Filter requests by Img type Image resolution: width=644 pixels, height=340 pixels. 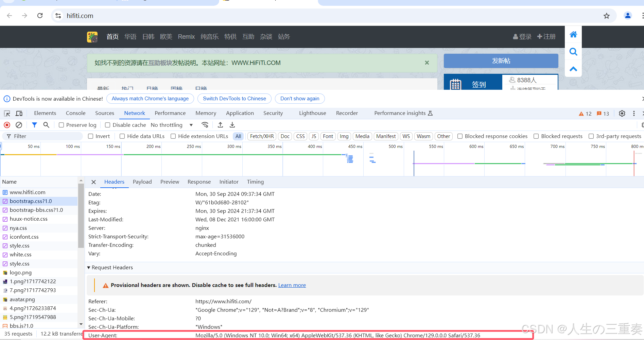pyautogui.click(x=344, y=136)
